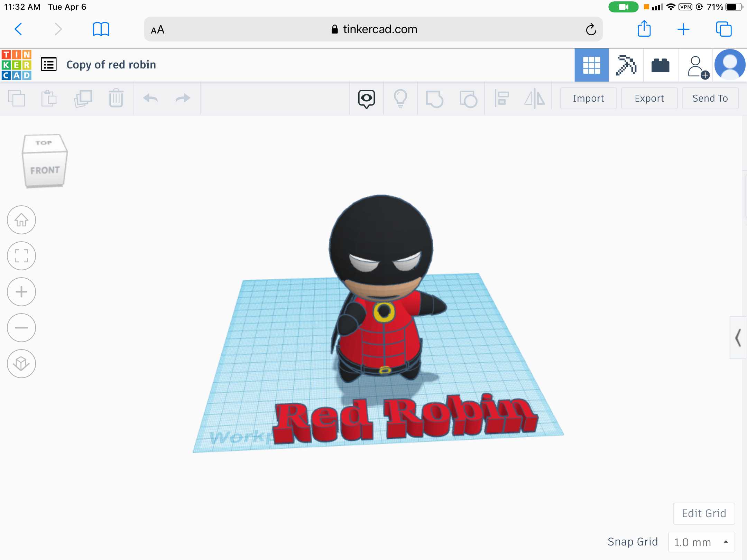Click the Home view button
The image size is (747, 560).
pos(21,220)
